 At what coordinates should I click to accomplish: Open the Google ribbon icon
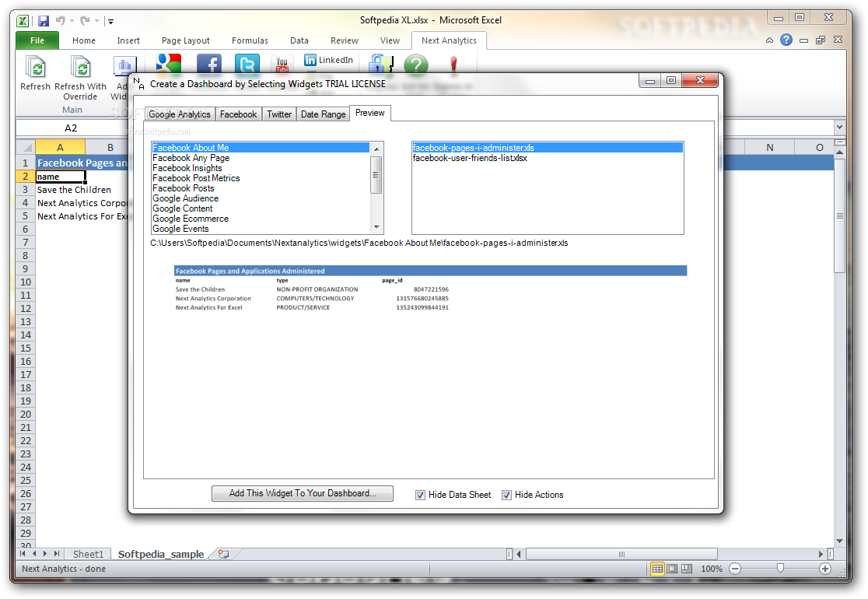[168, 64]
